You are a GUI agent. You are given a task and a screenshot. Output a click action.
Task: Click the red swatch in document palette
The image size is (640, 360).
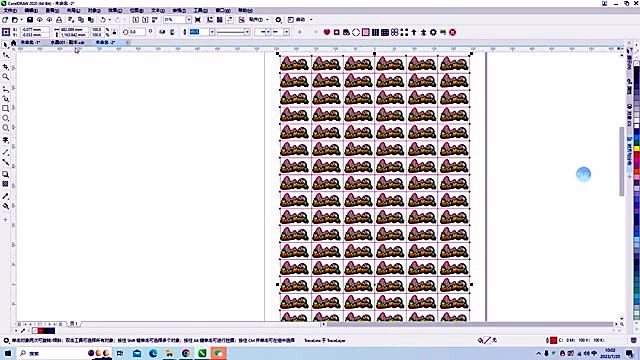point(40,331)
